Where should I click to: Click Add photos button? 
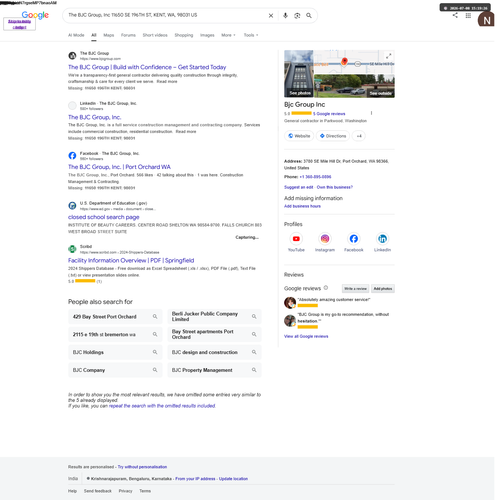tap(383, 288)
